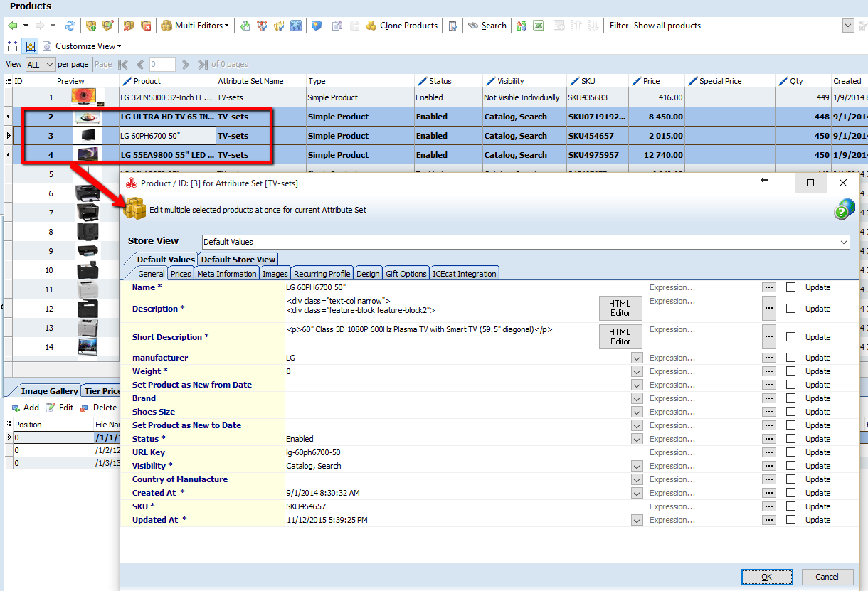This screenshot has width=868, height=591.
Task: Open help via the globe question-mark icon
Action: point(845,209)
